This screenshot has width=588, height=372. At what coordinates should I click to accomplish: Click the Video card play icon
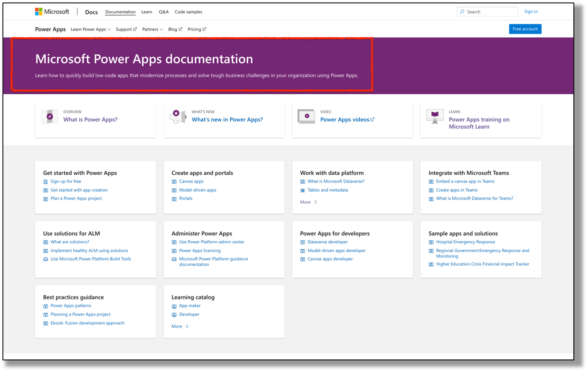pos(307,116)
